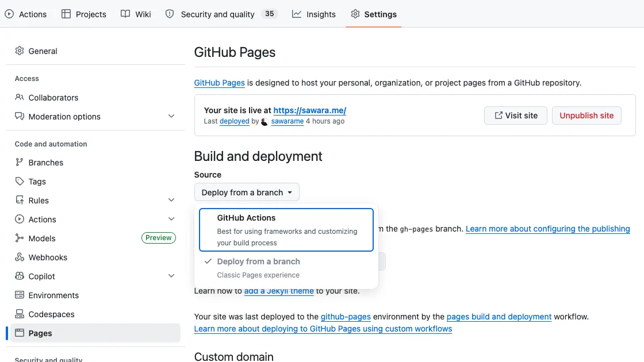Image resolution: width=644 pixels, height=362 pixels.
Task: Click the Codespaces icon
Action: 20,314
